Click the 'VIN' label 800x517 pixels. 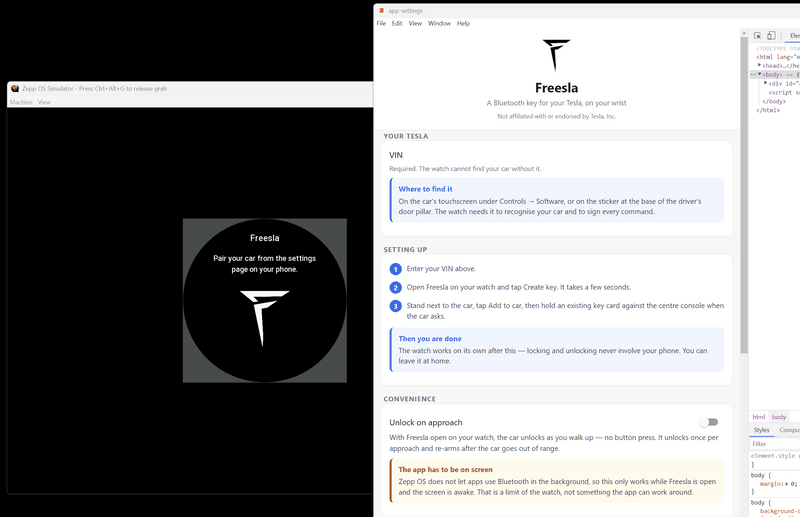tap(396, 155)
